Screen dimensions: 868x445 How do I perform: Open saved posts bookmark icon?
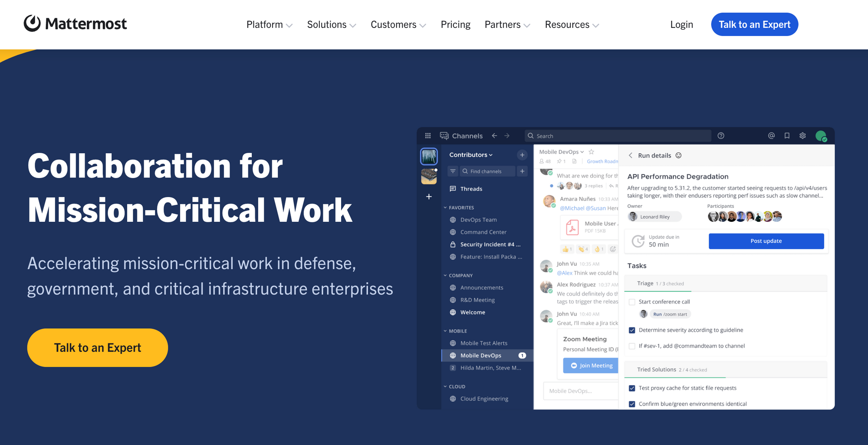click(x=787, y=136)
